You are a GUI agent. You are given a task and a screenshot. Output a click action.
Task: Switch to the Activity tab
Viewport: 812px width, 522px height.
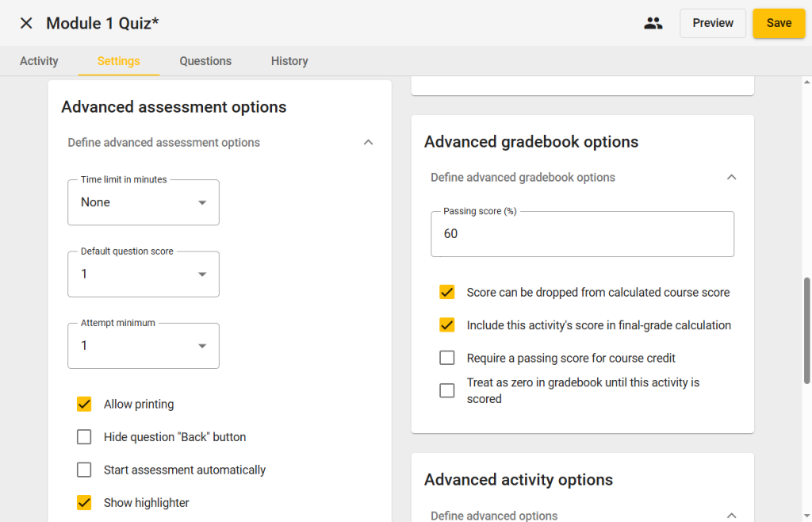tap(39, 61)
